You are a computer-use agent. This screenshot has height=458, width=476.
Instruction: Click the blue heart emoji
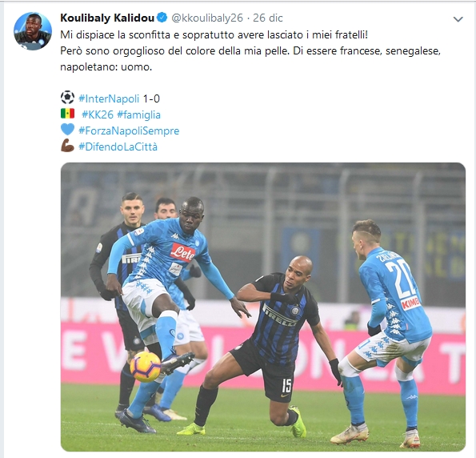coord(67,130)
